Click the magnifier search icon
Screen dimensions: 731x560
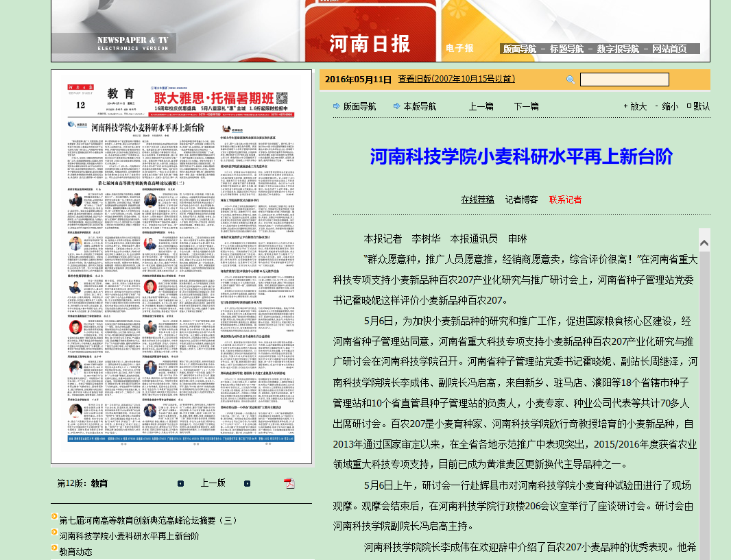(570, 80)
